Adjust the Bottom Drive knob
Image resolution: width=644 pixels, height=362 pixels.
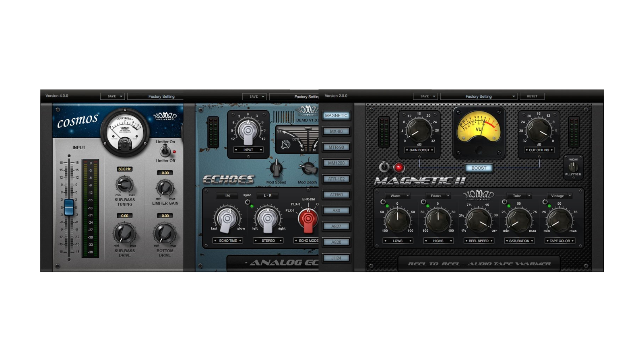[165, 234]
